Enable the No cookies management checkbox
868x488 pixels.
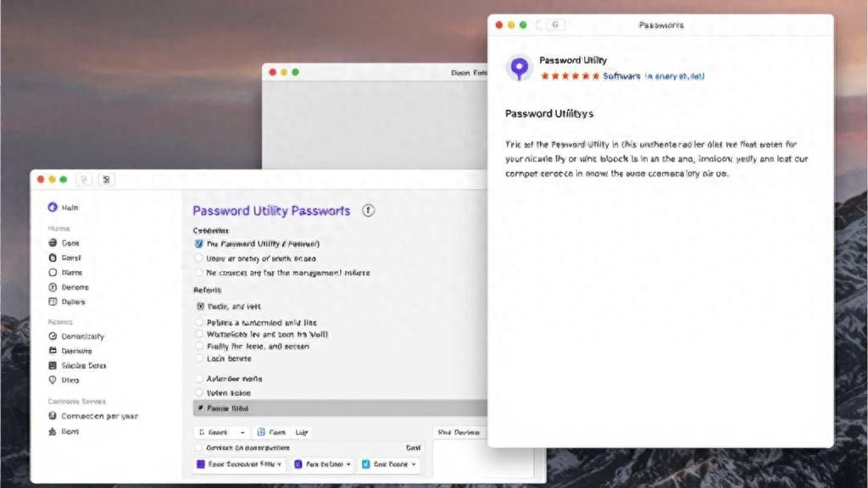point(200,273)
